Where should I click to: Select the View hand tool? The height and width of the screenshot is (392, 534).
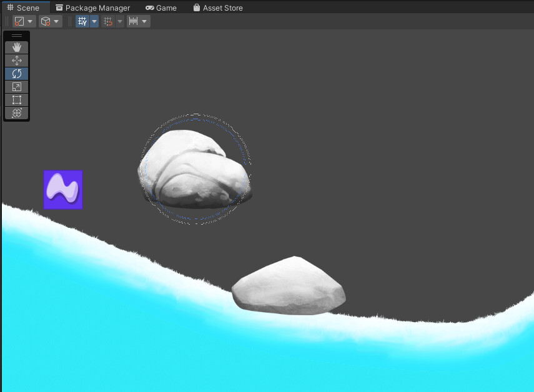coord(16,47)
